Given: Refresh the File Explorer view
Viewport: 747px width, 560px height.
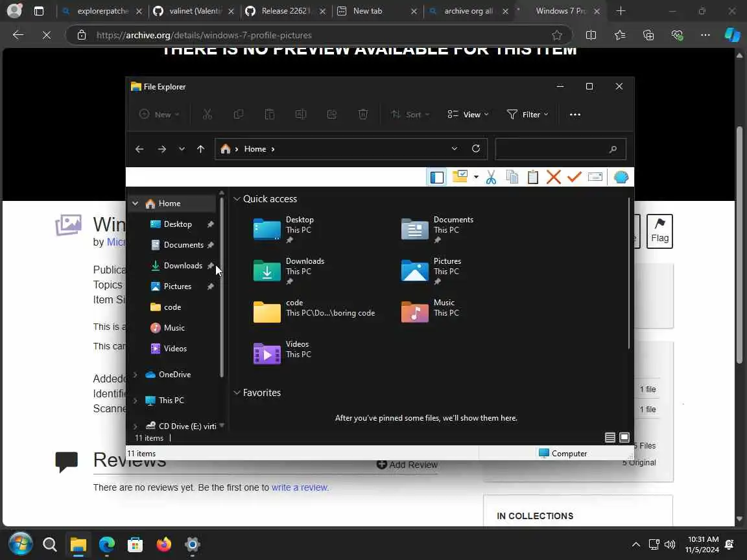Looking at the screenshot, I should click(x=475, y=148).
